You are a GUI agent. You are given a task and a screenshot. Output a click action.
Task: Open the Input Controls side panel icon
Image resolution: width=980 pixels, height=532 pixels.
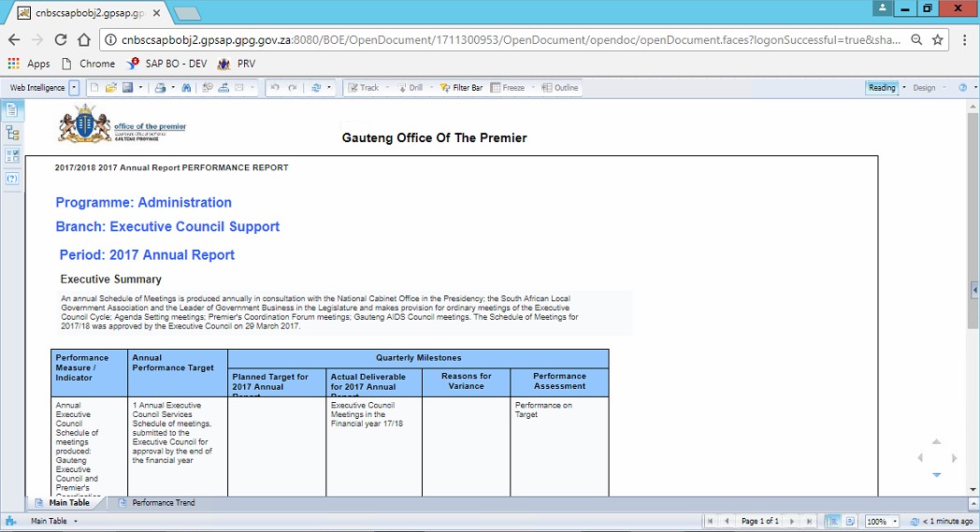coord(12,155)
